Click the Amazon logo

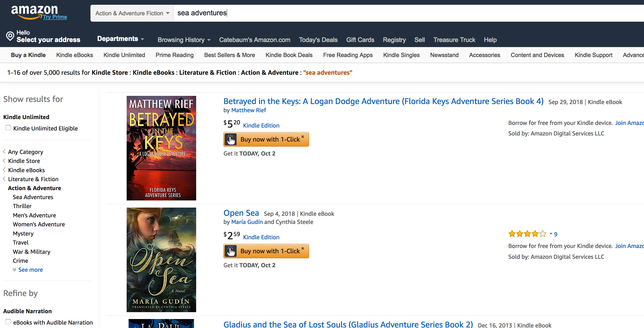click(34, 12)
